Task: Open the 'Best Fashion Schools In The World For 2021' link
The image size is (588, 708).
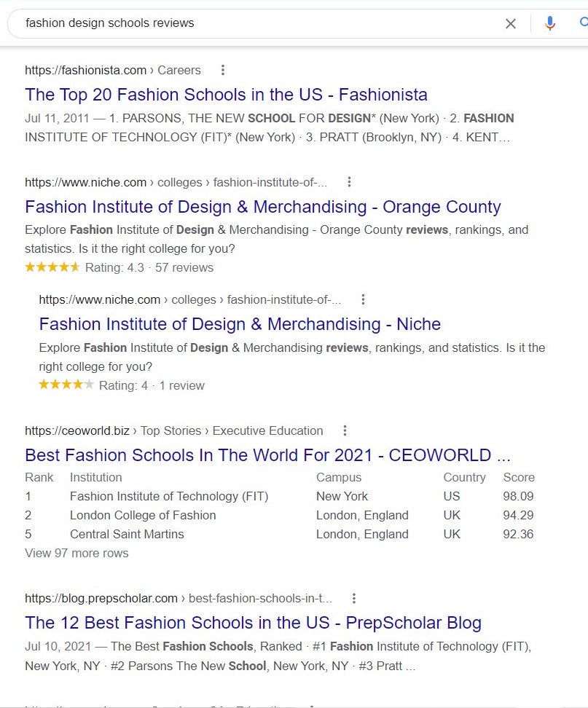Action: click(x=267, y=455)
